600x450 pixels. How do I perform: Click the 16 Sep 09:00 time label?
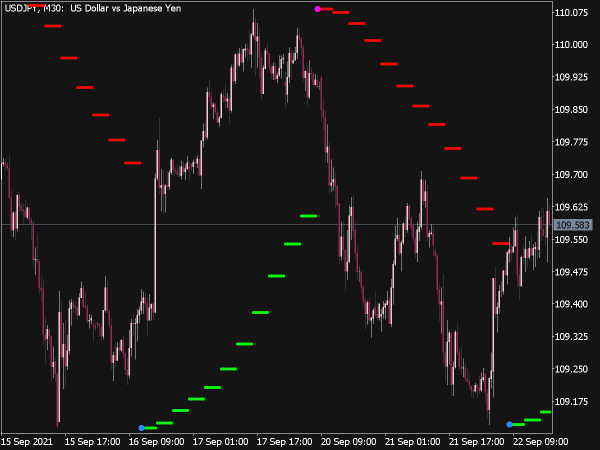tap(157, 442)
